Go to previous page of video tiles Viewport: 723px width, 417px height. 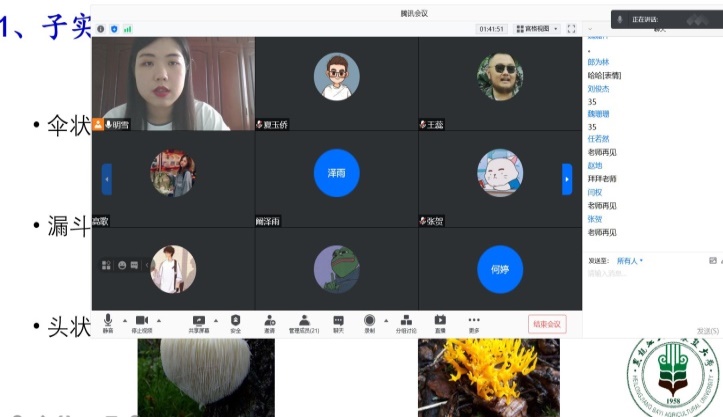click(107, 179)
